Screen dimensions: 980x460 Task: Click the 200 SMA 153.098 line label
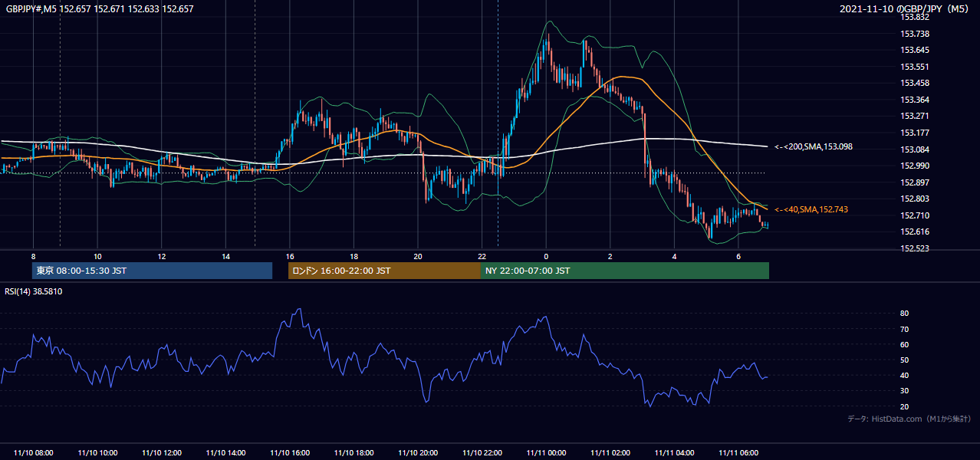click(x=814, y=146)
